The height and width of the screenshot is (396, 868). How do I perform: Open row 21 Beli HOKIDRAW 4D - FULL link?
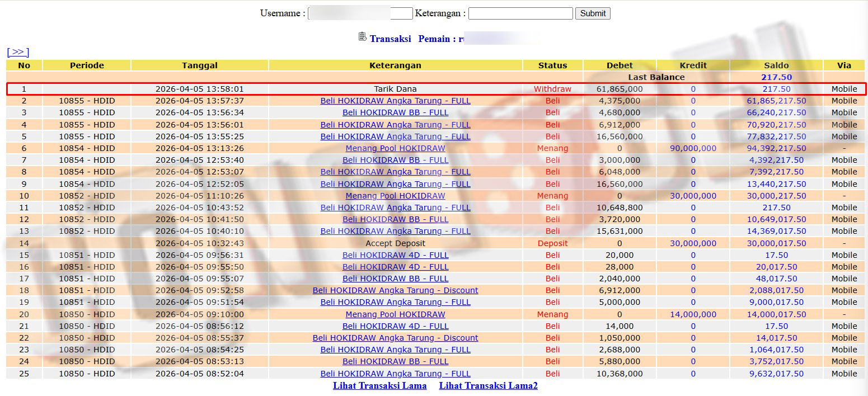click(395, 326)
